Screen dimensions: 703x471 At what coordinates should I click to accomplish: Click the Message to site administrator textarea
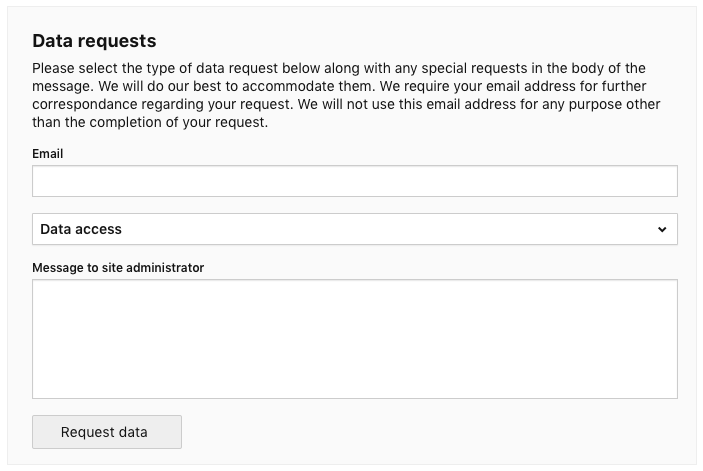354,339
